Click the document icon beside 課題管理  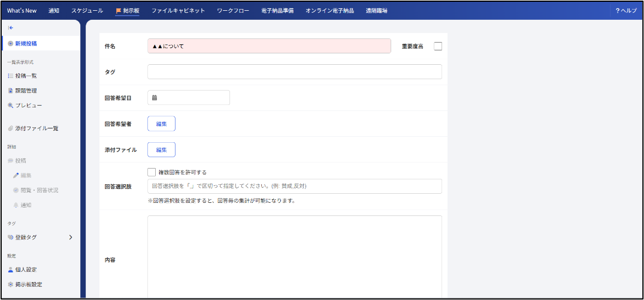tap(11, 91)
